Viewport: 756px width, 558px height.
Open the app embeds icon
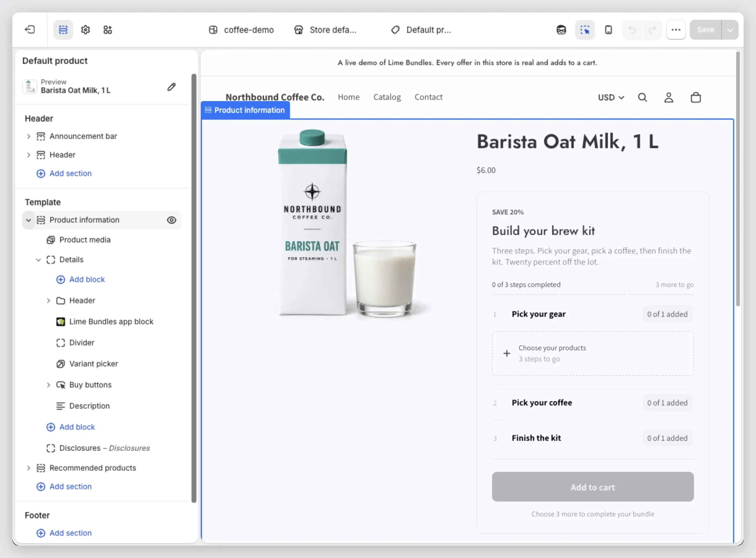[x=108, y=30]
